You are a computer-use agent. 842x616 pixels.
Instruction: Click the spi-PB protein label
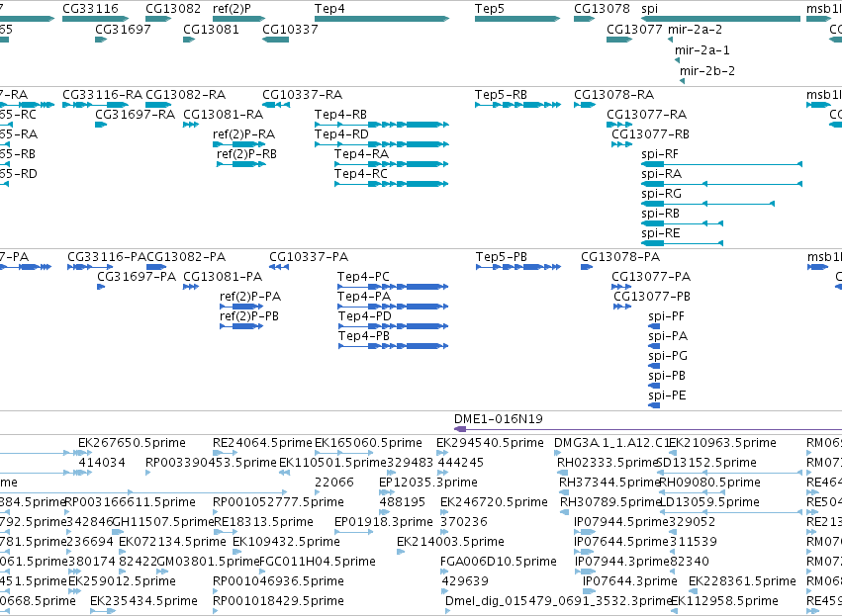point(667,376)
